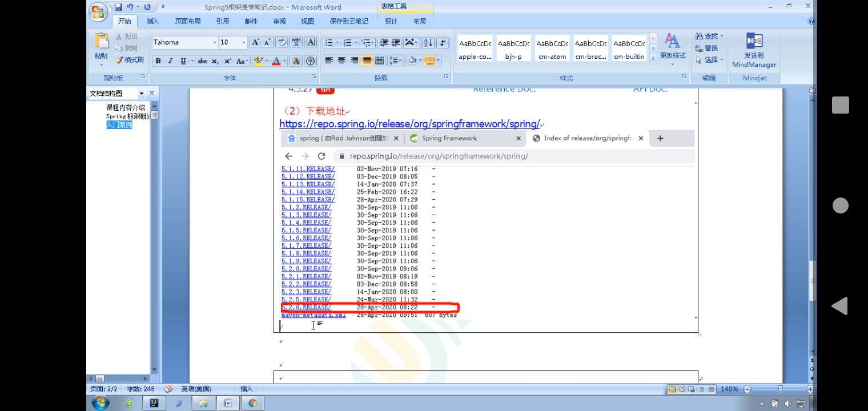
Task: Copy selection using 复制
Action: point(126,48)
